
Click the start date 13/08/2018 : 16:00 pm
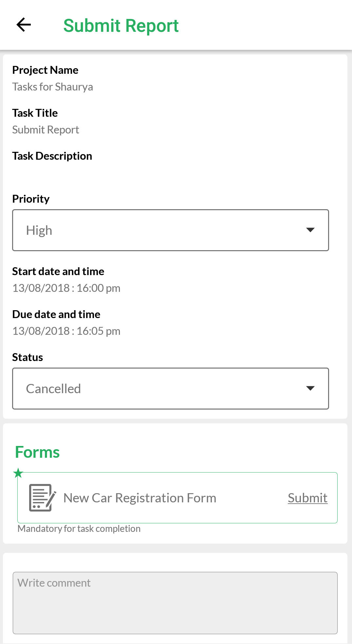66,288
